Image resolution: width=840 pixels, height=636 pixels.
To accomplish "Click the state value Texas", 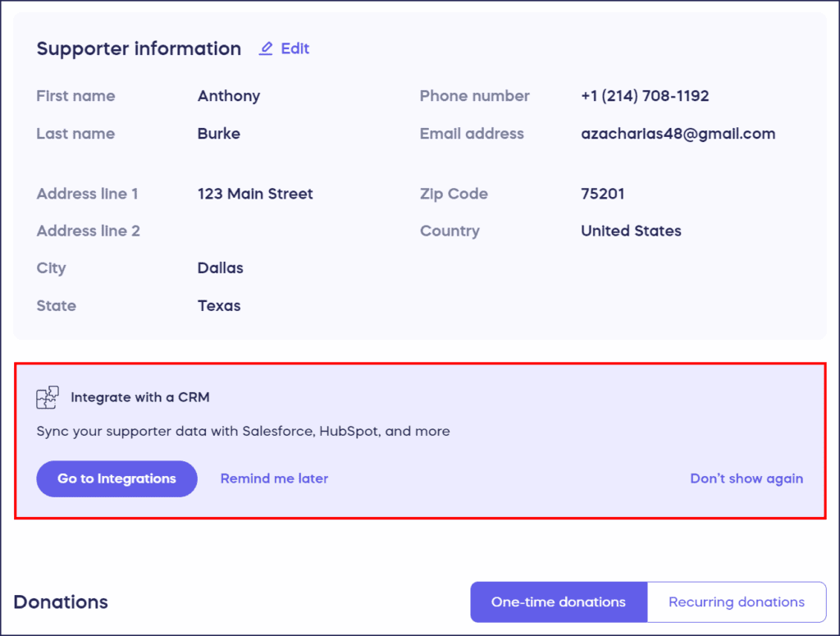I will [x=219, y=306].
